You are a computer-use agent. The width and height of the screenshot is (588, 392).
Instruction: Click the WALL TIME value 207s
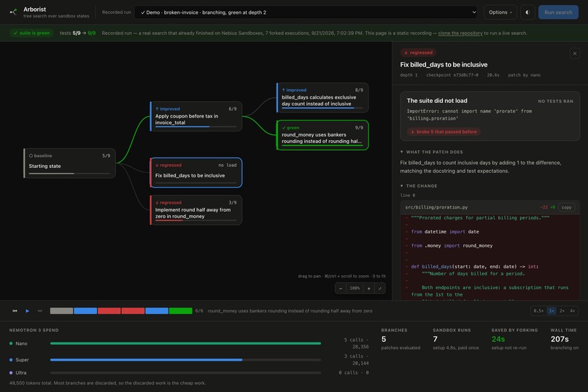click(560, 339)
